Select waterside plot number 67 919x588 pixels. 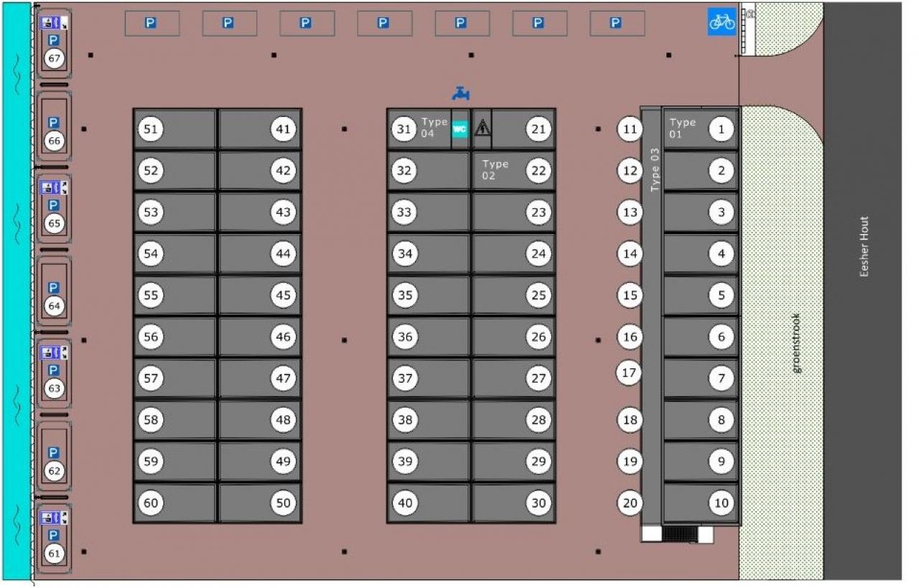pyautogui.click(x=54, y=58)
